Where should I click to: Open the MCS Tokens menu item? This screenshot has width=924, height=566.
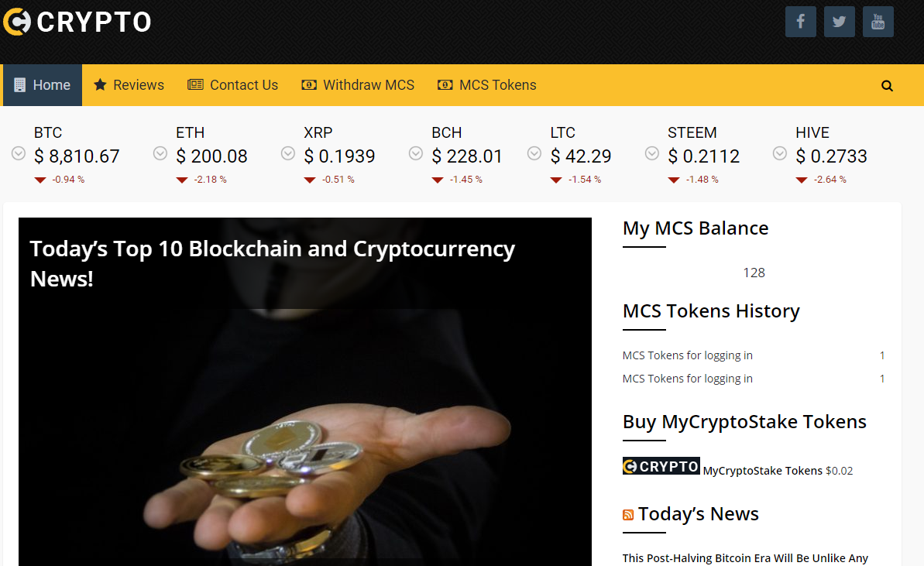(486, 85)
